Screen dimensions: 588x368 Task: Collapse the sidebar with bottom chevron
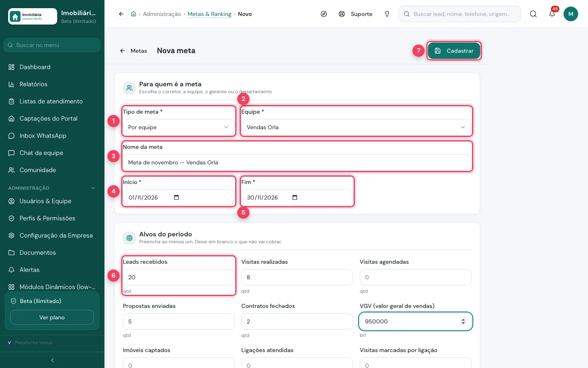[x=52, y=360]
